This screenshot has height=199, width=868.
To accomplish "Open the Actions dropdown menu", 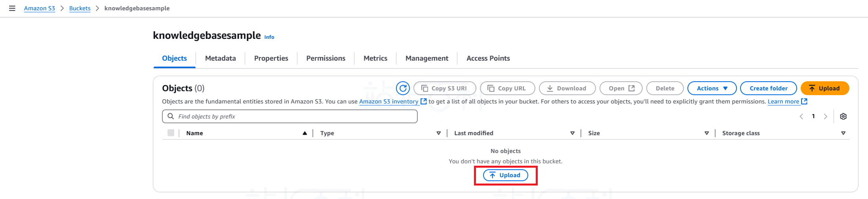I will [712, 88].
